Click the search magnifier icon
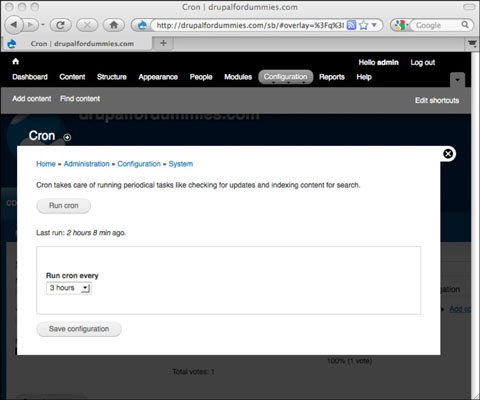Screen dimensions: 480x400 (x=465, y=25)
